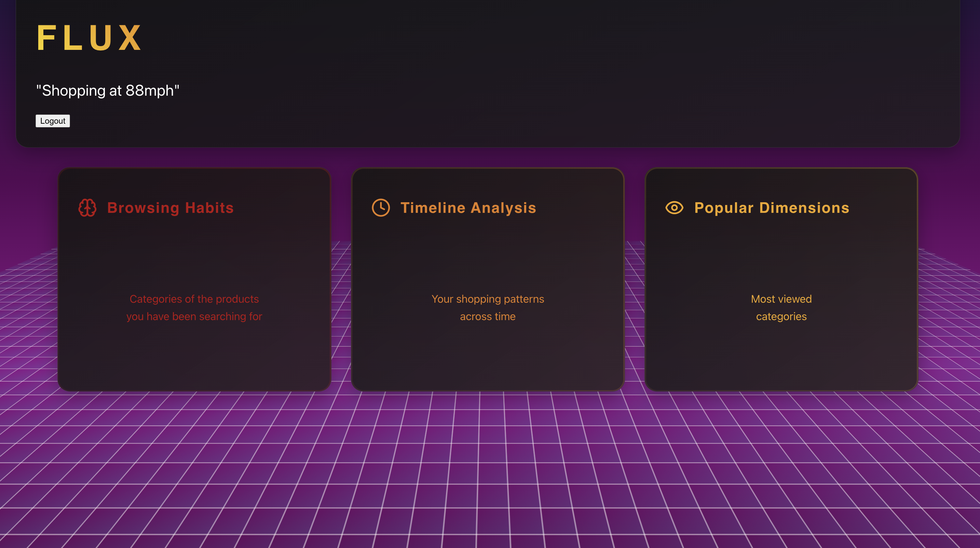Open the Popular Dimensions card heading

pyautogui.click(x=772, y=208)
